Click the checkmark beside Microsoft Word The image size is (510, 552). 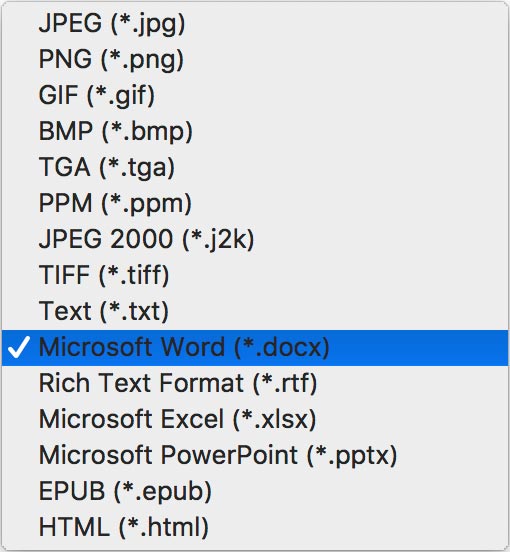point(19,347)
